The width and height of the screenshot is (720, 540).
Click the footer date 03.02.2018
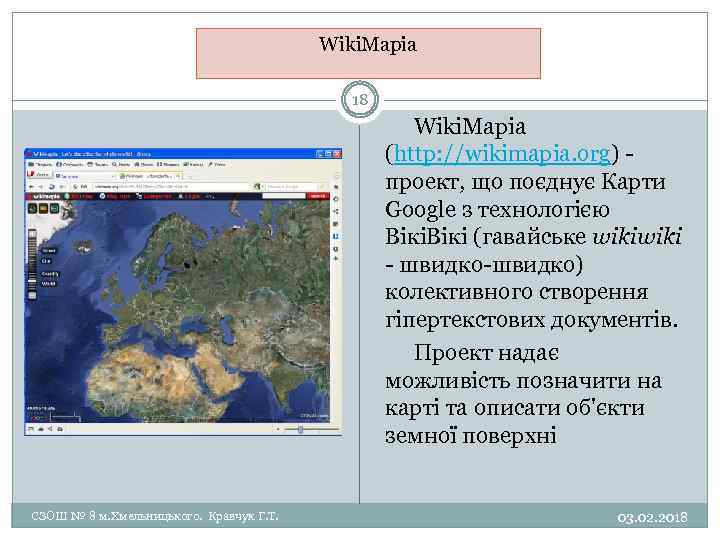tap(652, 518)
